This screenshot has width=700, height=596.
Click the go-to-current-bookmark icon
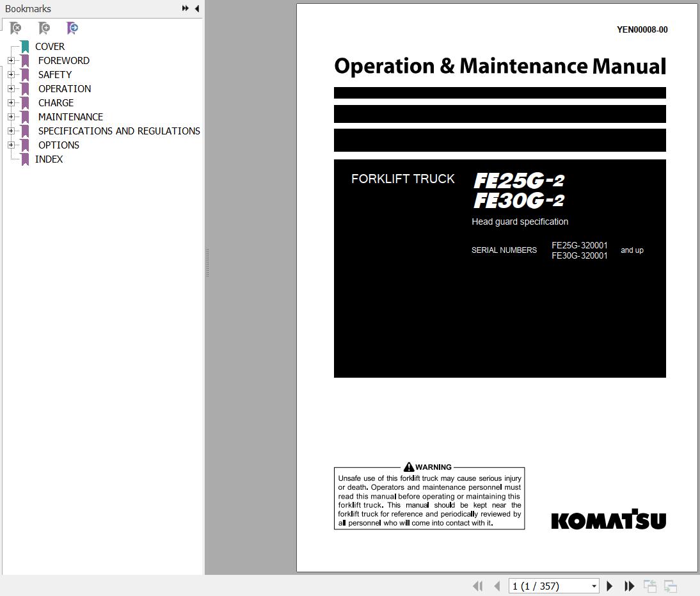[x=72, y=28]
